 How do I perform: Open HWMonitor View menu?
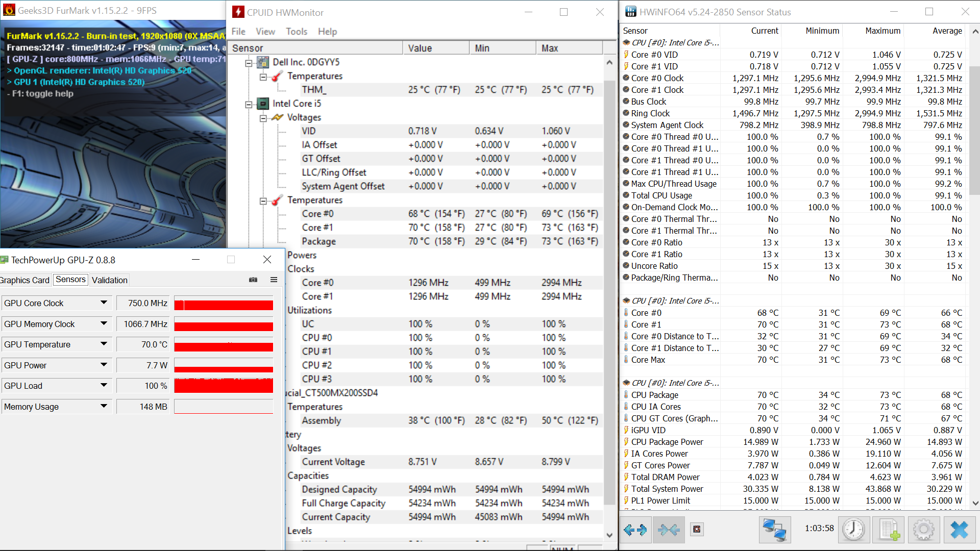[265, 32]
